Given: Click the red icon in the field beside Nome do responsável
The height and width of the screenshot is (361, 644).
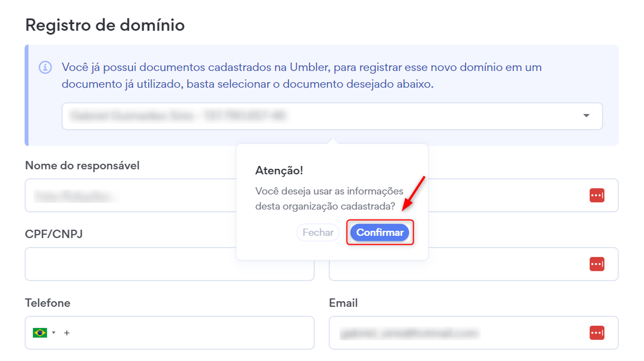Looking at the screenshot, I should pyautogui.click(x=596, y=195).
